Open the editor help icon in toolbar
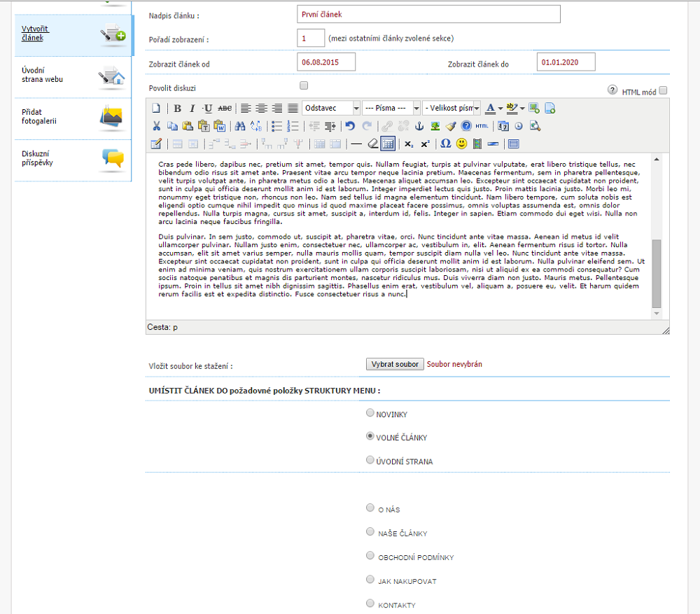This screenshot has width=700, height=614. (466, 126)
